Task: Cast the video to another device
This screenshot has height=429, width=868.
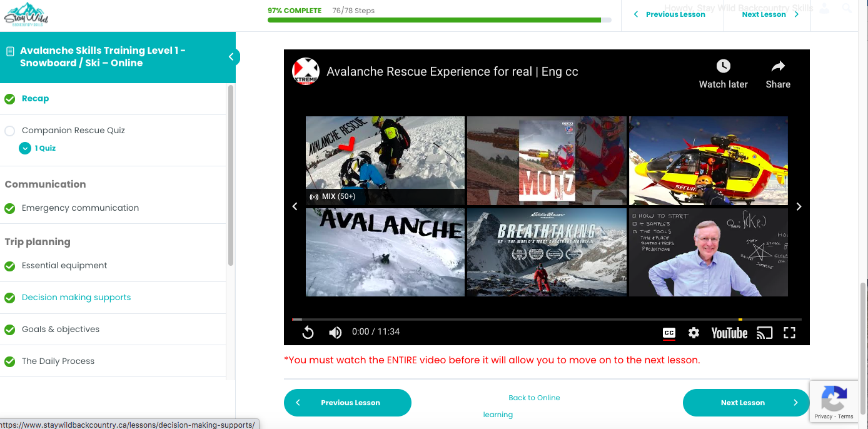Action: (x=764, y=333)
